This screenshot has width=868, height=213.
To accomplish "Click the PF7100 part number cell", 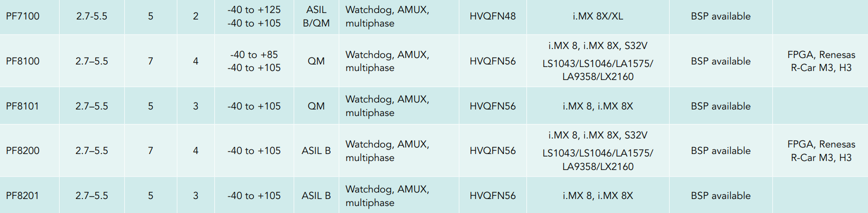I will pyautogui.click(x=23, y=16).
